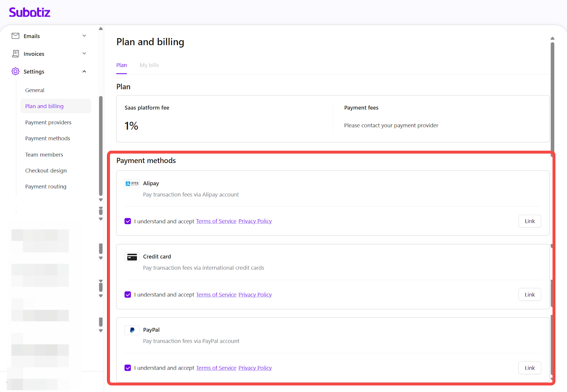
Task: Click the Settings gear icon
Action: click(16, 72)
